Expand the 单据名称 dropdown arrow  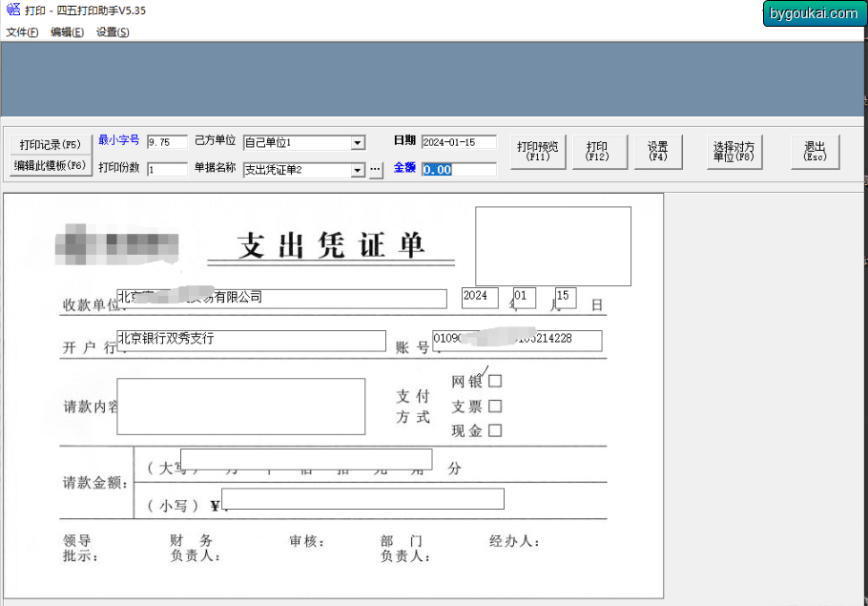(x=358, y=170)
